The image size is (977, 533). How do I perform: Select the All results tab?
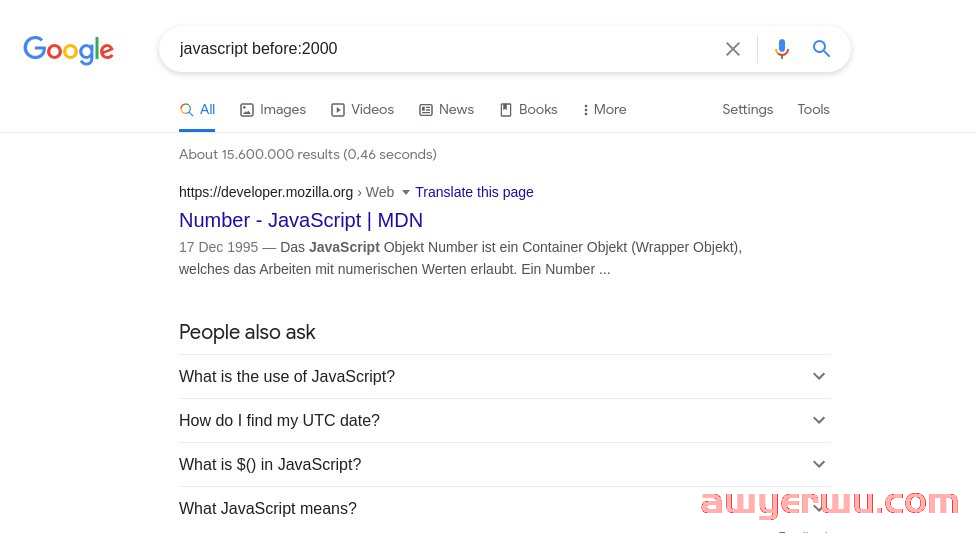click(197, 110)
